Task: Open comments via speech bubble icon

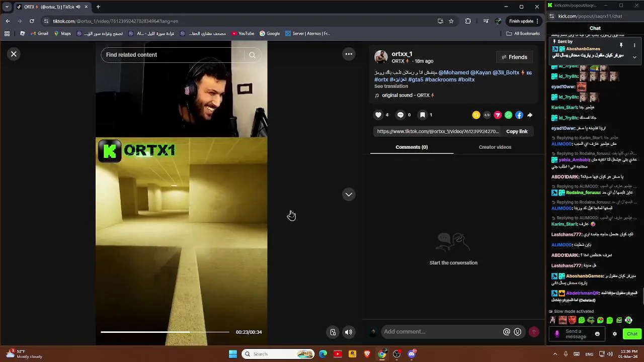Action: [400, 115]
